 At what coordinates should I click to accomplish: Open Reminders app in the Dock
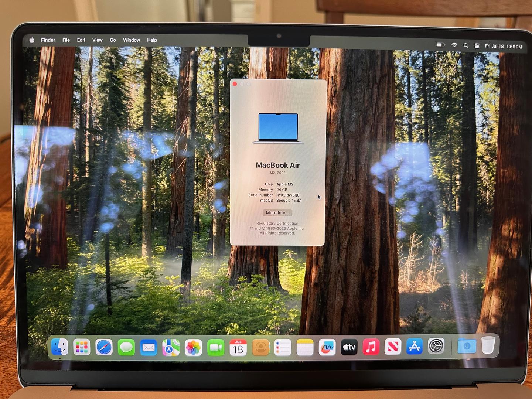pos(283,348)
